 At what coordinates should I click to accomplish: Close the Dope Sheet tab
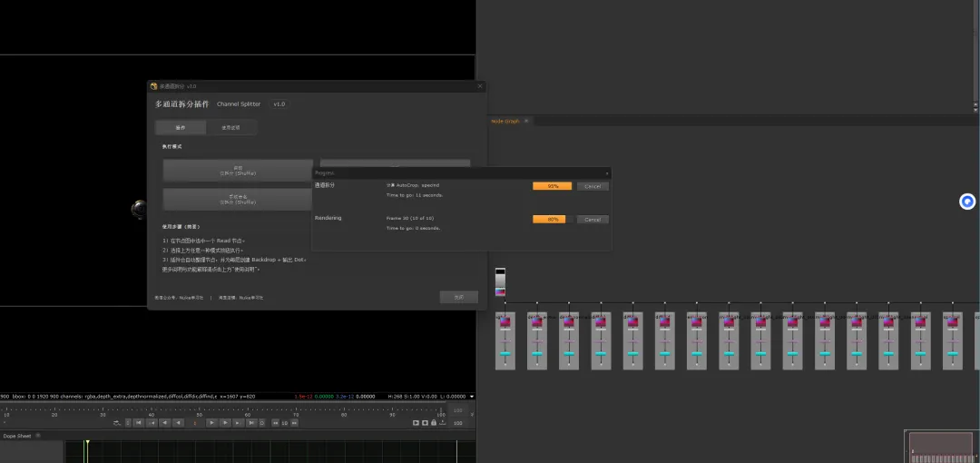point(37,436)
